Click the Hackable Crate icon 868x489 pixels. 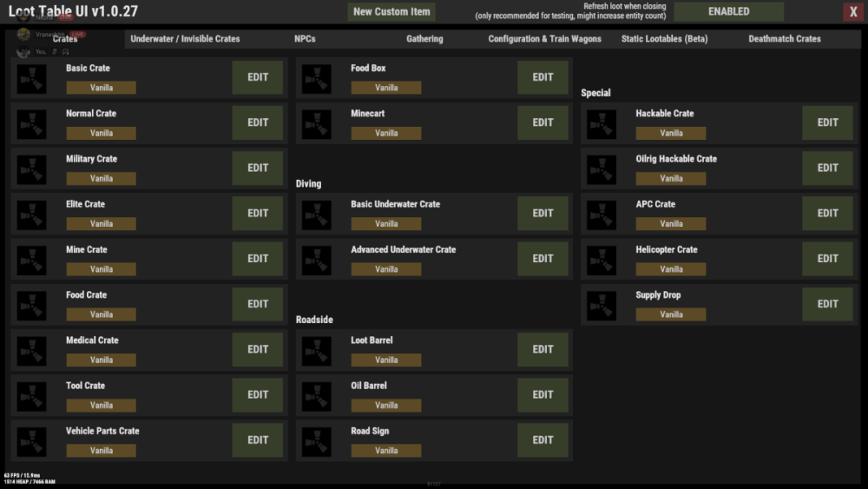602,123
